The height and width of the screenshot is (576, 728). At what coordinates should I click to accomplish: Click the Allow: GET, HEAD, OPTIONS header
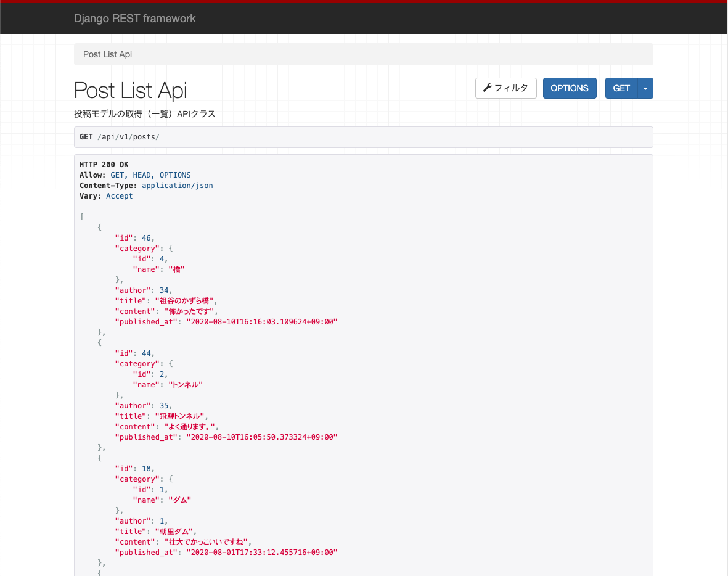point(135,175)
